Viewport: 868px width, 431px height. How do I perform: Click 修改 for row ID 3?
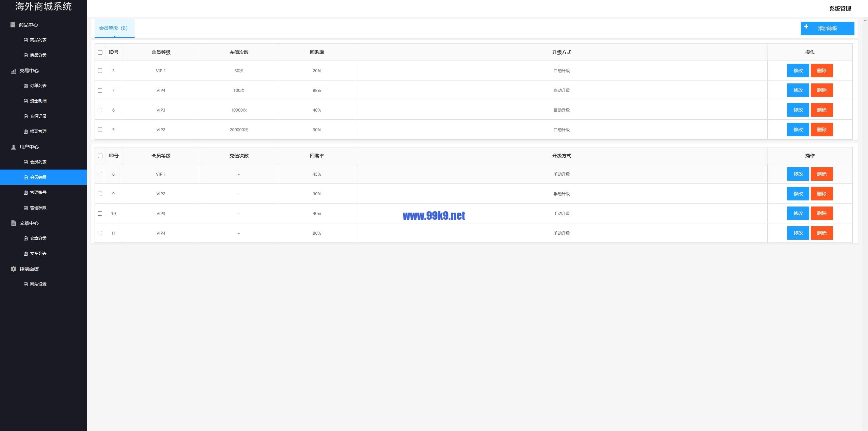798,71
